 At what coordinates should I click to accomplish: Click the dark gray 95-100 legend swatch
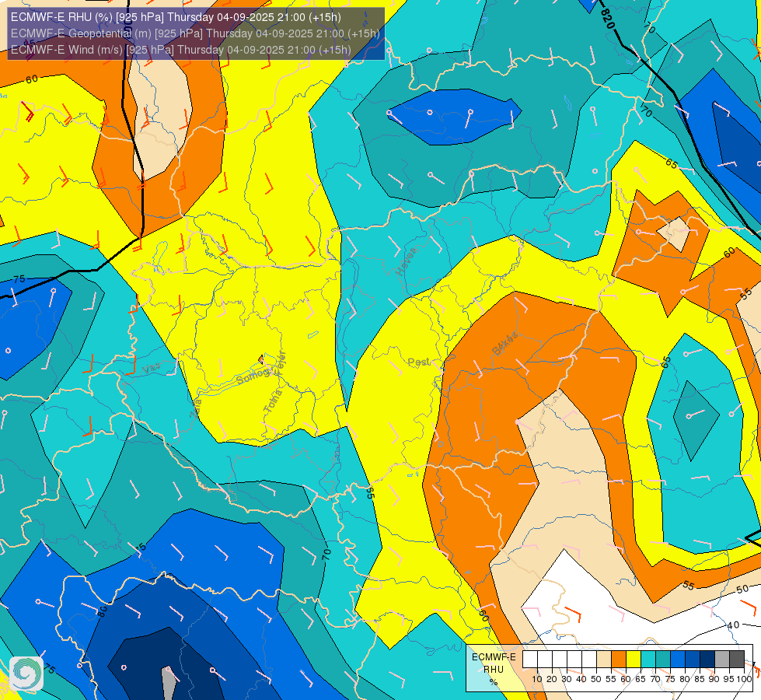point(737,659)
